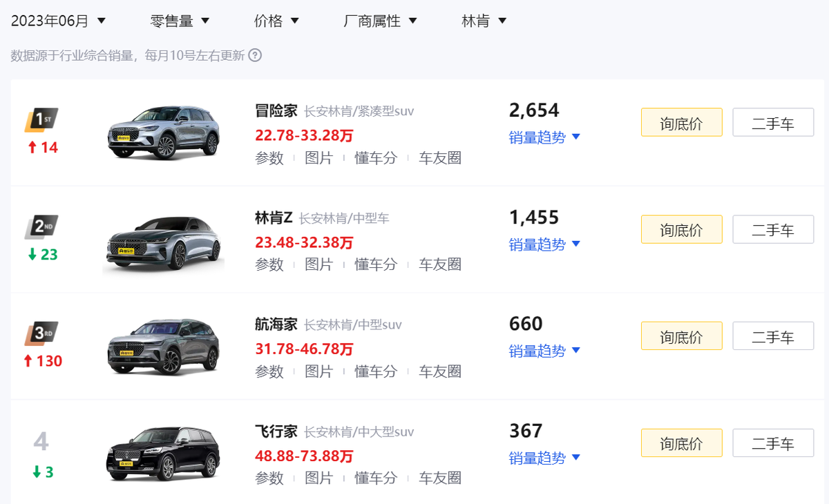Expand the 零售量 filter dropdown
The width and height of the screenshot is (829, 504).
coord(180,21)
